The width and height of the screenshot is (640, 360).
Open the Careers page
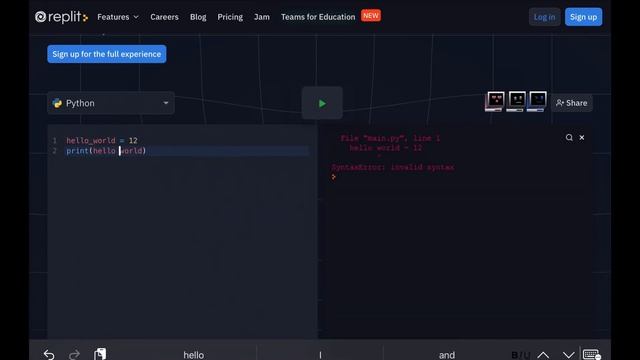[x=164, y=17]
